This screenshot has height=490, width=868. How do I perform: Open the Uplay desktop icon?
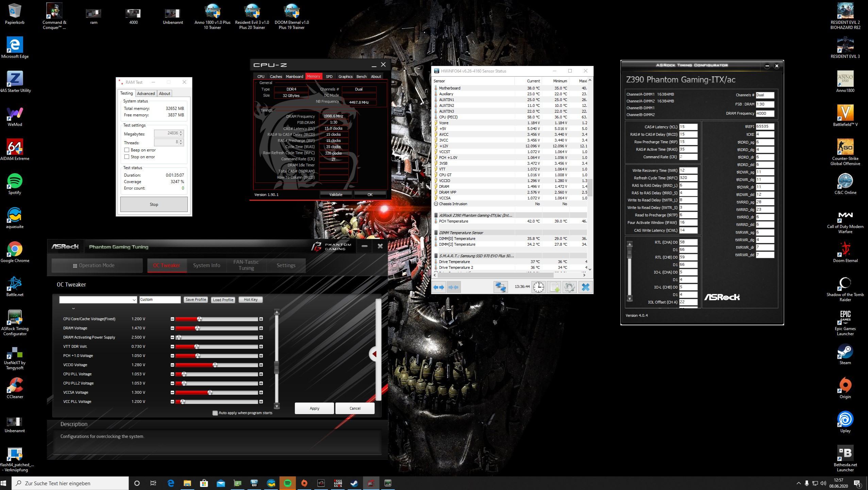click(845, 422)
